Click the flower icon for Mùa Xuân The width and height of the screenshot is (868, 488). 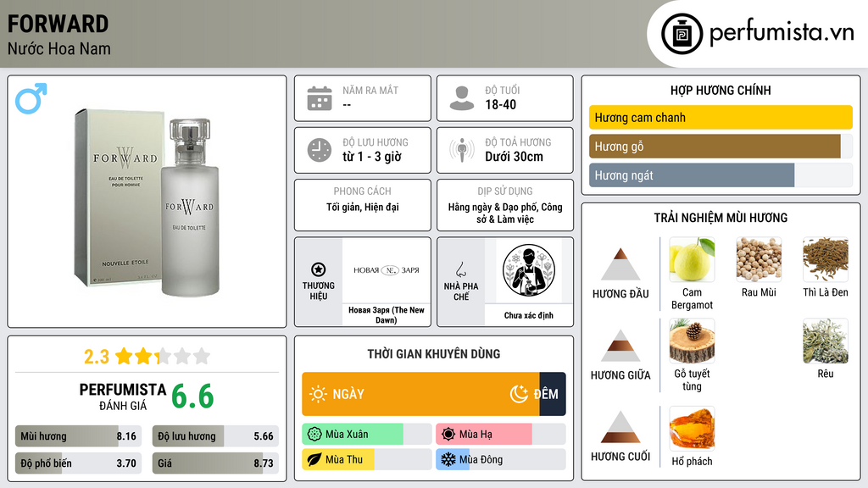314,435
